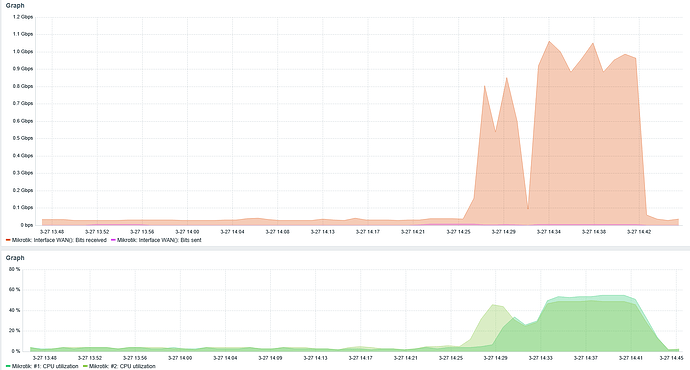
Task: Click the 0 % axis label
Action: point(16,351)
